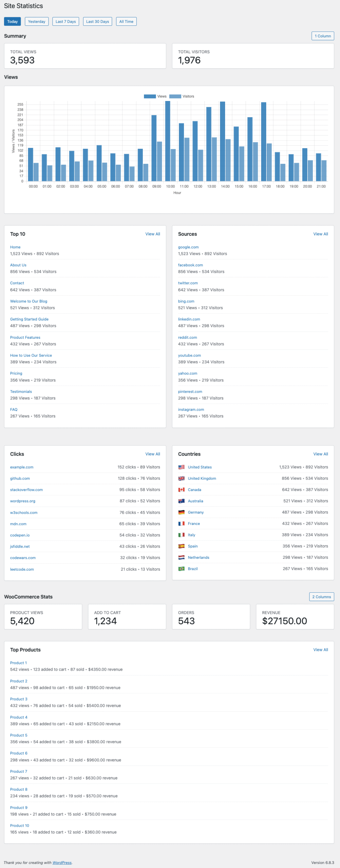Open the Getting Started Guide page link

(29, 319)
